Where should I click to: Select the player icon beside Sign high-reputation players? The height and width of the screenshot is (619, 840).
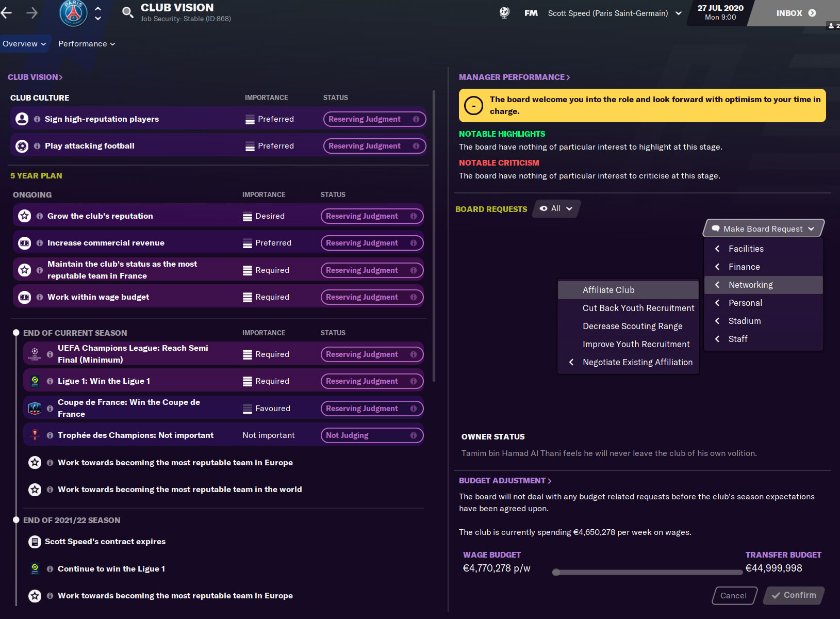click(22, 118)
